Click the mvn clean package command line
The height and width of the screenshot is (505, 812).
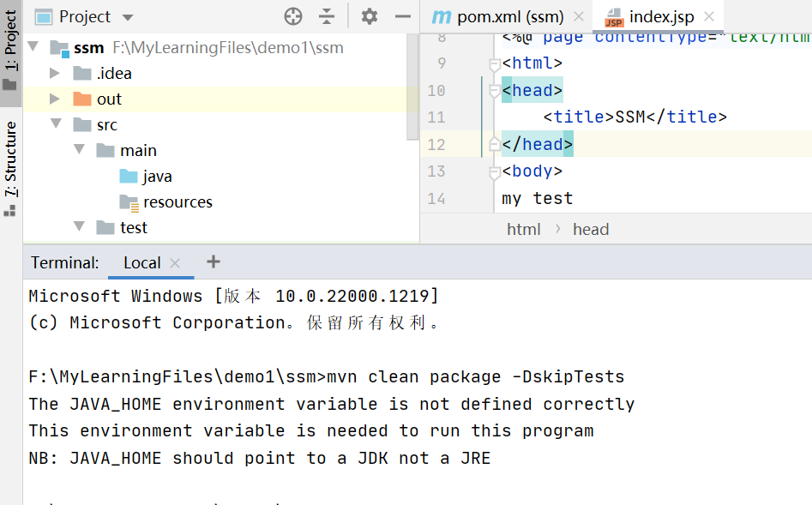(326, 376)
